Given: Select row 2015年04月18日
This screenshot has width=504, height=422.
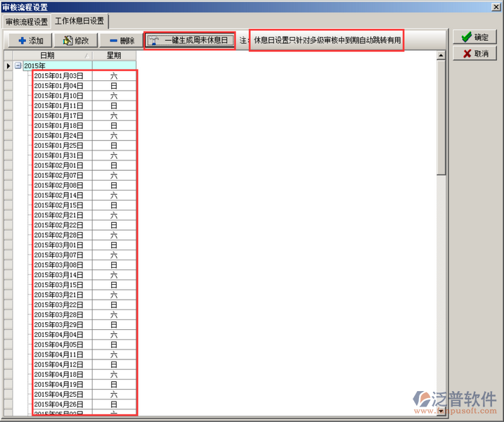Looking at the screenshot, I should click(x=84, y=375).
